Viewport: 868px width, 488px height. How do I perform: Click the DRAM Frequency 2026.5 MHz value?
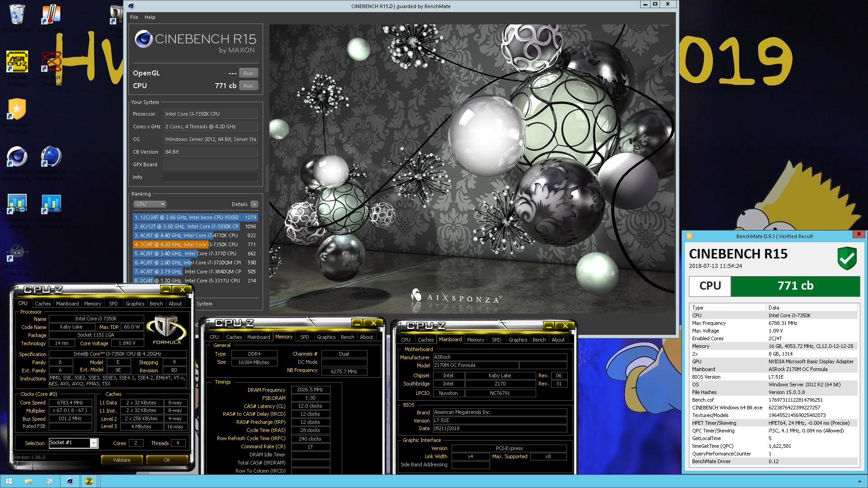click(x=310, y=389)
